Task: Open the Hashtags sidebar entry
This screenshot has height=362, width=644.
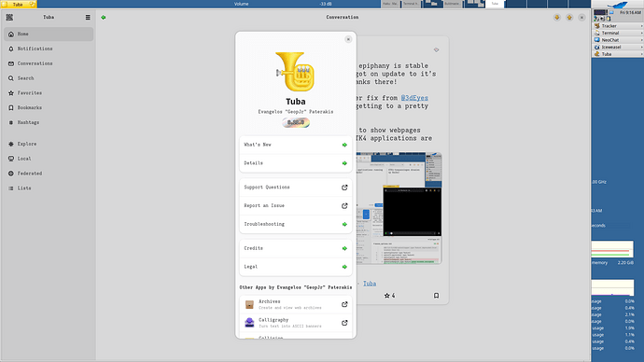Action: [x=49, y=122]
